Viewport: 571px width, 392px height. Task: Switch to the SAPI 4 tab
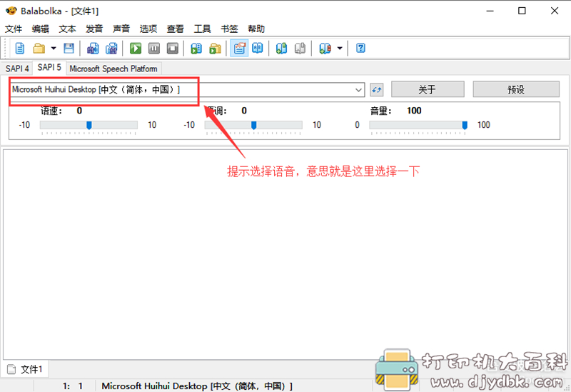coord(17,69)
